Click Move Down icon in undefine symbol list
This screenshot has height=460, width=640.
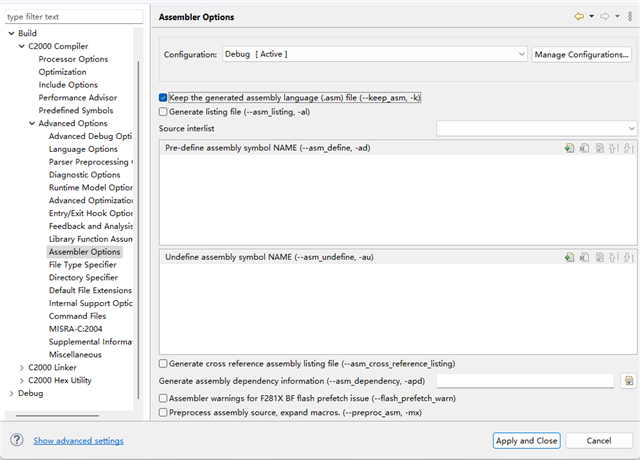[629, 257]
